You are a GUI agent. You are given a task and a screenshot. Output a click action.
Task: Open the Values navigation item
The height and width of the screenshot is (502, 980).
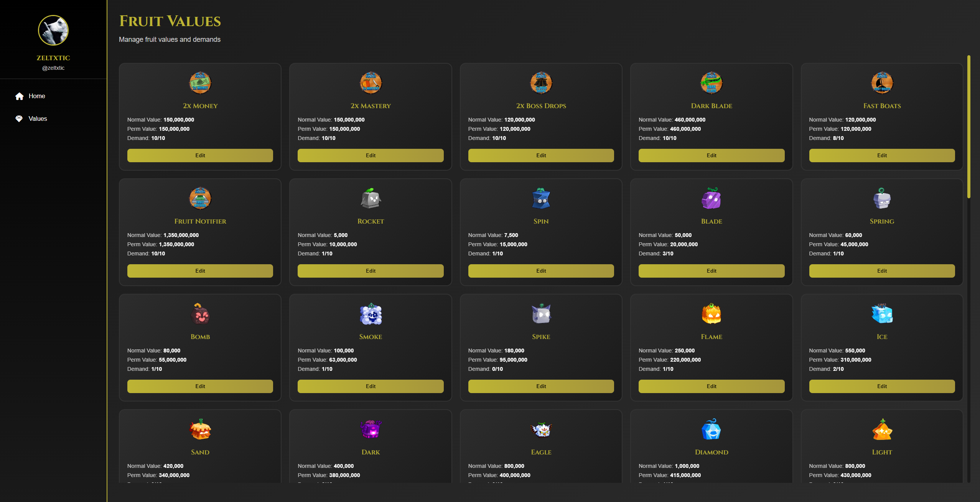click(x=38, y=119)
